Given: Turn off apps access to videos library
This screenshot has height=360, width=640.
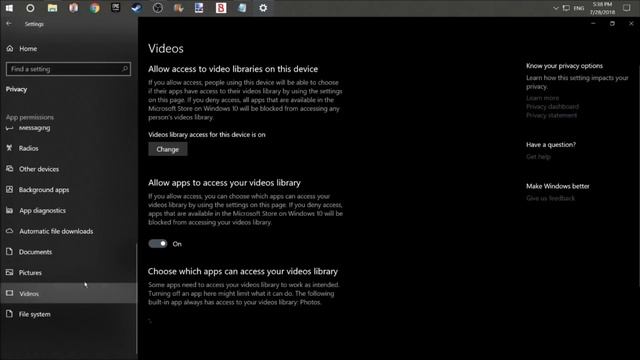Looking at the screenshot, I should coord(158,244).
